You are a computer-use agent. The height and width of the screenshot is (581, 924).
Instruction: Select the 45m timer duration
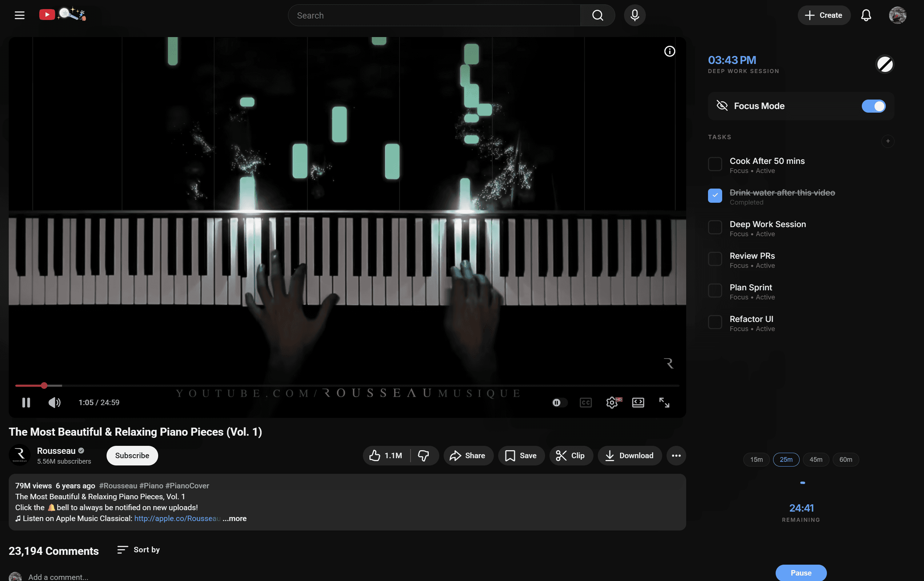point(816,459)
